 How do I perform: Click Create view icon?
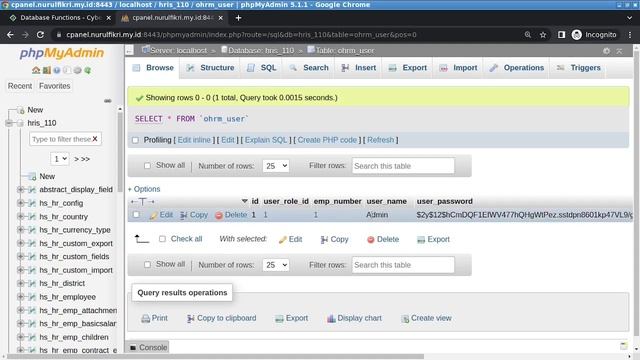[405, 318]
